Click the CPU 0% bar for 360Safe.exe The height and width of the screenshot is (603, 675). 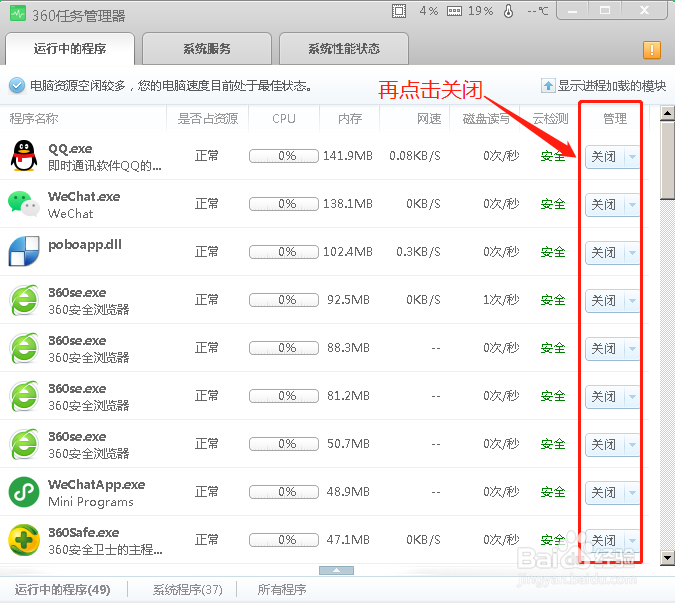point(284,540)
